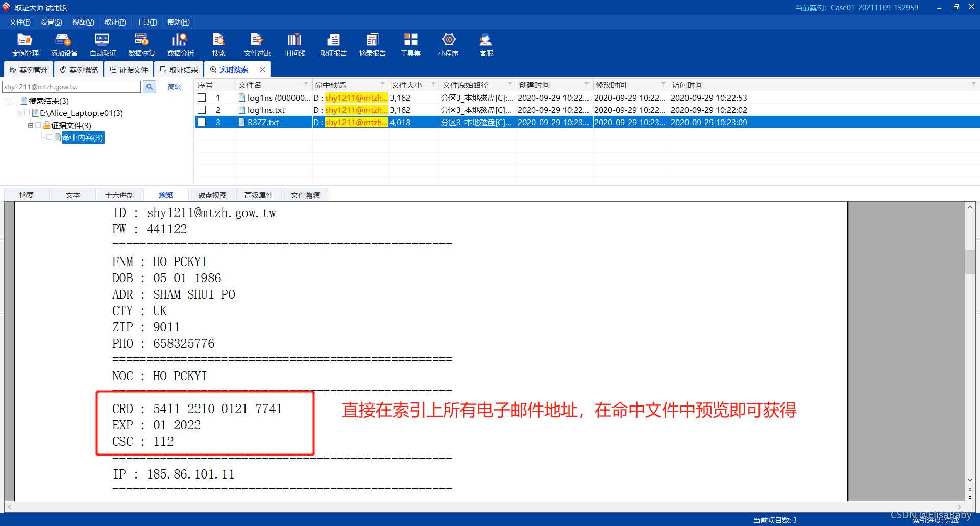The height and width of the screenshot is (526, 980).
Task: Open the 取证(P) menu
Action: (115, 22)
